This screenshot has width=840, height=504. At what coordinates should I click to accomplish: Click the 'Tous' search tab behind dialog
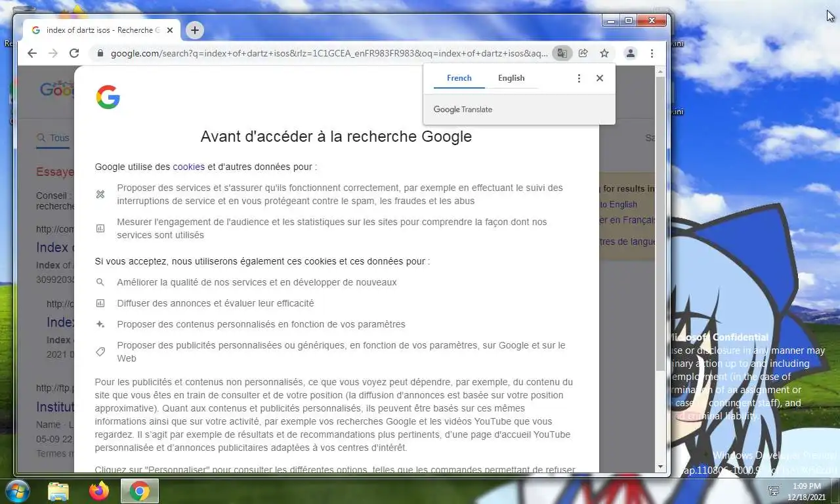pyautogui.click(x=53, y=138)
